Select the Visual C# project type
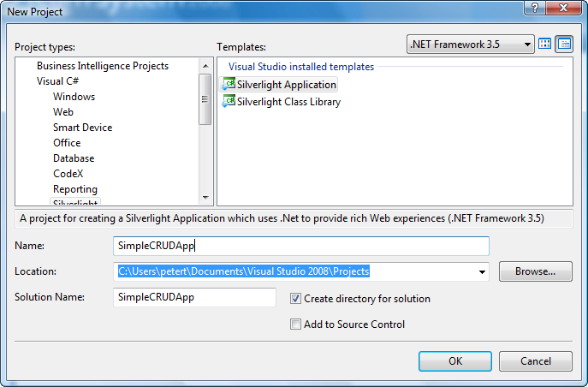The height and width of the screenshot is (387, 588). click(57, 81)
